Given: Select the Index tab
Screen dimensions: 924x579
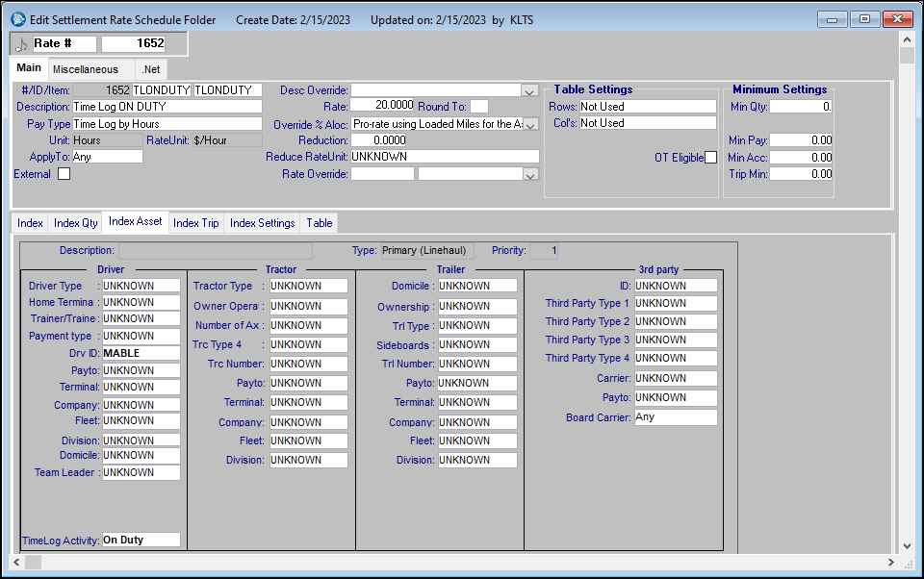Looking at the screenshot, I should point(30,223).
